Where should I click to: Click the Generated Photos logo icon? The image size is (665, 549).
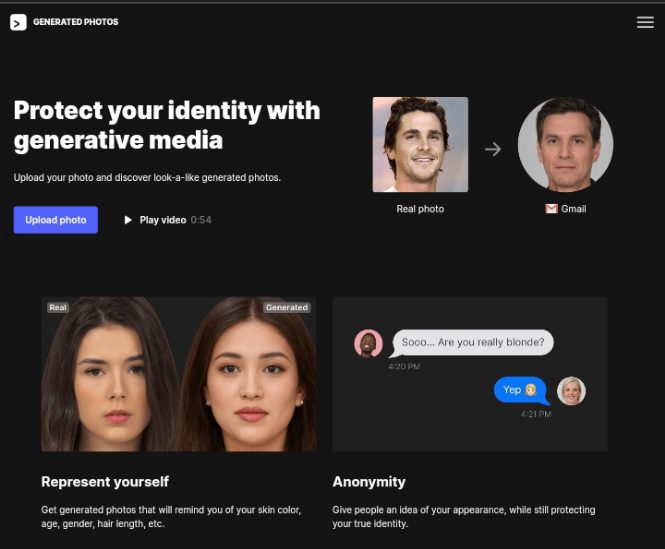(18, 22)
